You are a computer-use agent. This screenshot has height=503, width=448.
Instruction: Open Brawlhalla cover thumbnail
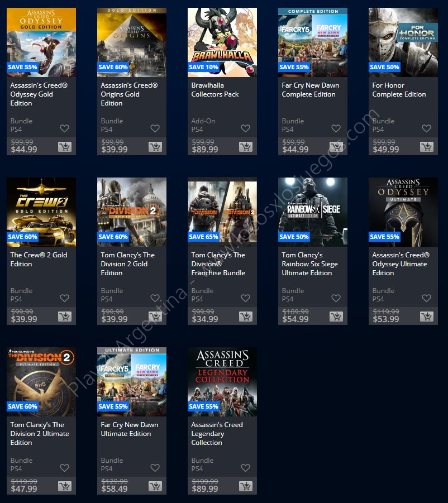tap(222, 42)
